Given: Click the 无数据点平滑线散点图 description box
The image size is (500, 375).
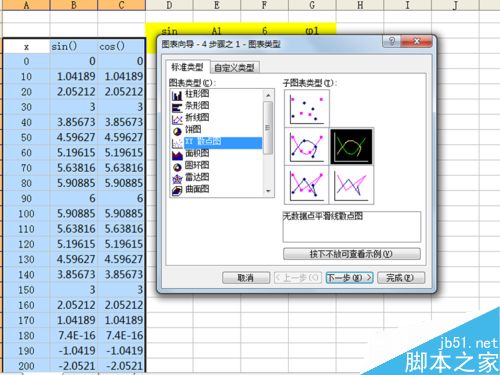Looking at the screenshot, I should tap(352, 227).
